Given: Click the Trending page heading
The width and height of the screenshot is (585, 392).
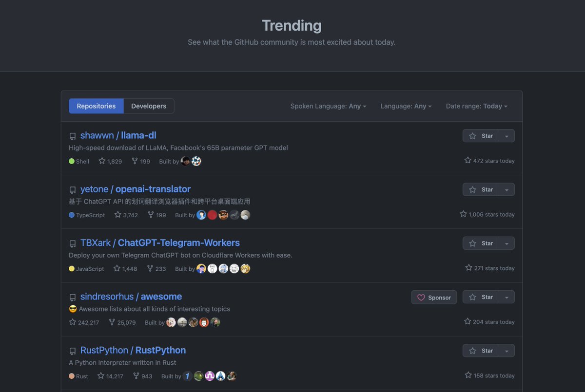Looking at the screenshot, I should pos(292,25).
